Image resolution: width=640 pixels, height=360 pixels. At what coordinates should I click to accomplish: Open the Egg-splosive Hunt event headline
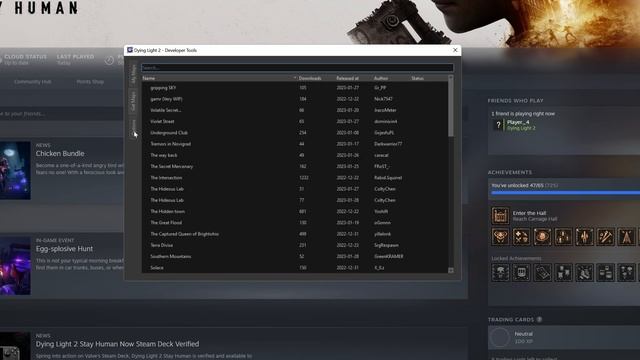[x=64, y=249]
